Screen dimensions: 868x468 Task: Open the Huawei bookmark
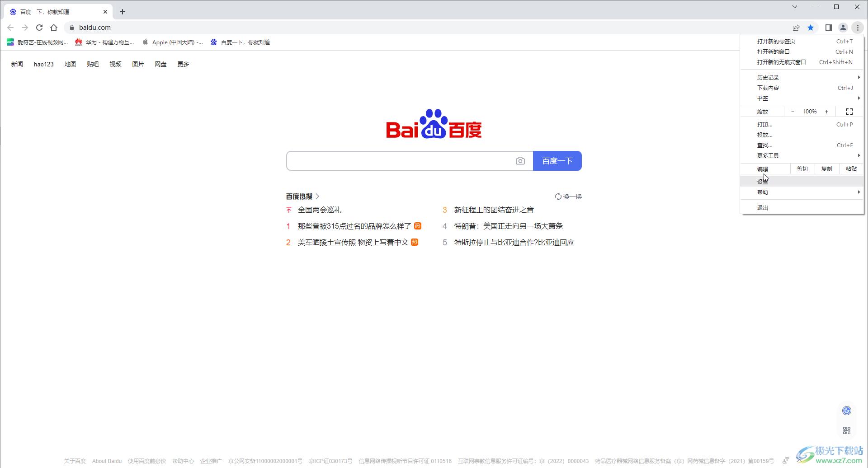[104, 42]
